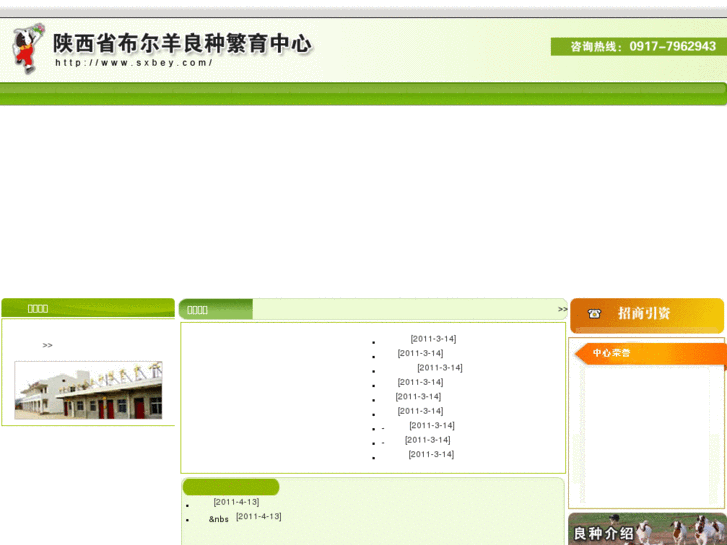Viewport: 727px width, 545px height.
Task: Click the >> more link in the center panel header
Action: click(x=562, y=309)
